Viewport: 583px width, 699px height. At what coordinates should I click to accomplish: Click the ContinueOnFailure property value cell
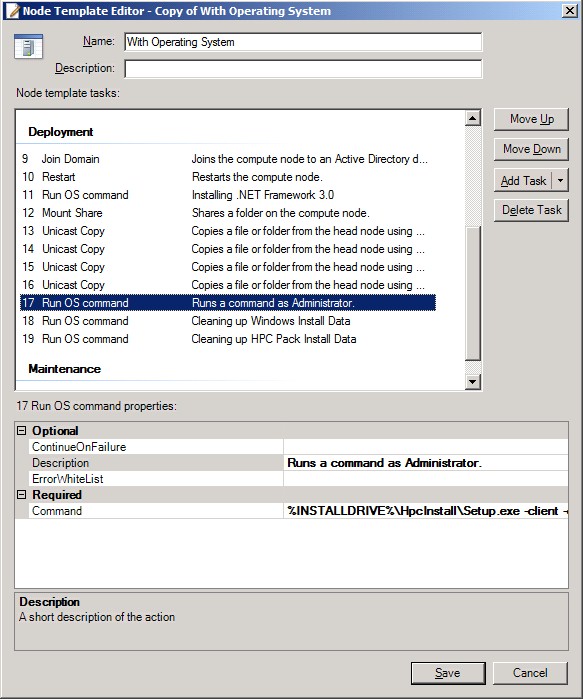coord(426,447)
